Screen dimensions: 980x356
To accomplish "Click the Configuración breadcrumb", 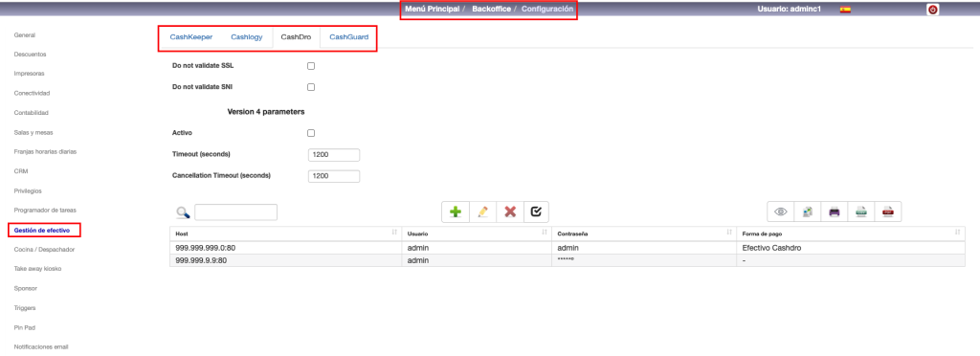I will coord(547,10).
